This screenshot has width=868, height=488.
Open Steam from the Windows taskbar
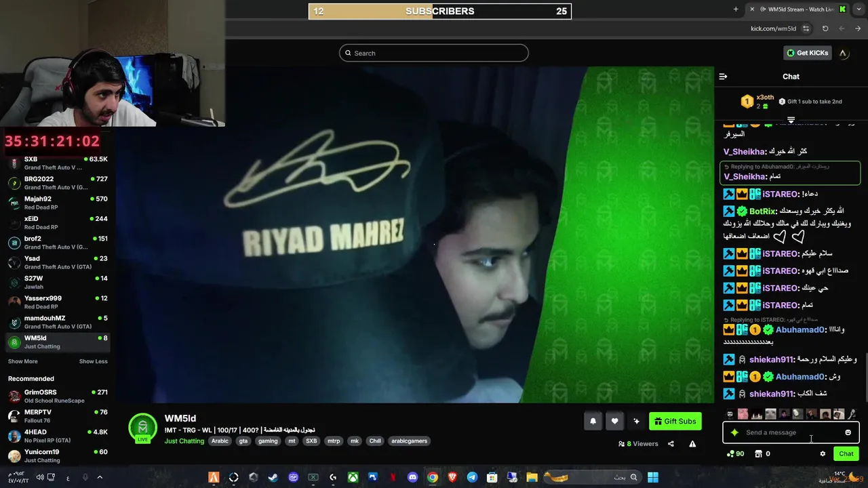click(x=273, y=477)
